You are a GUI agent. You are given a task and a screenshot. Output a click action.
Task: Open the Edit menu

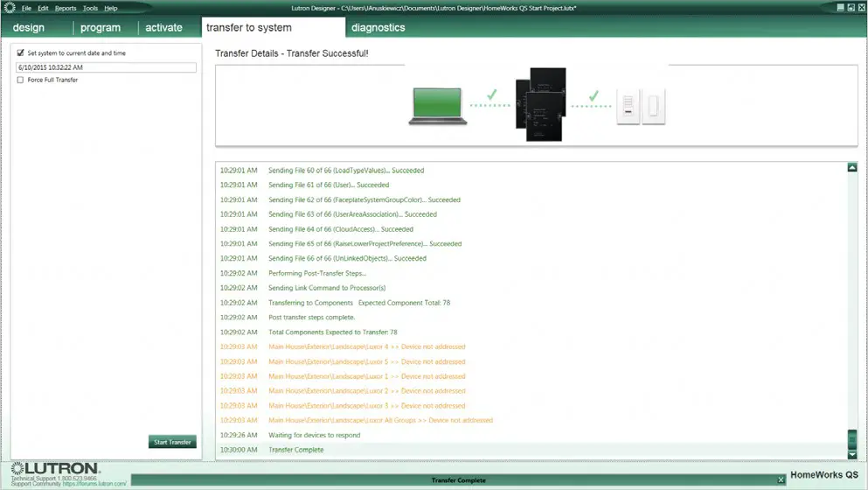pos(43,9)
